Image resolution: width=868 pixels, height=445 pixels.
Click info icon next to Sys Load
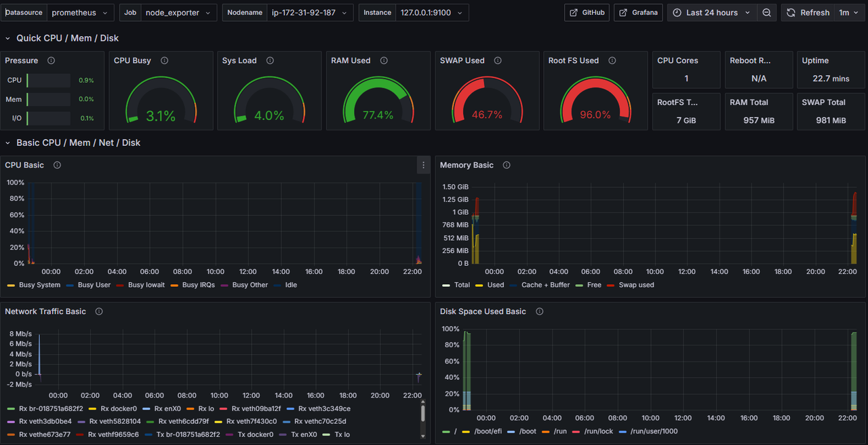coord(270,60)
